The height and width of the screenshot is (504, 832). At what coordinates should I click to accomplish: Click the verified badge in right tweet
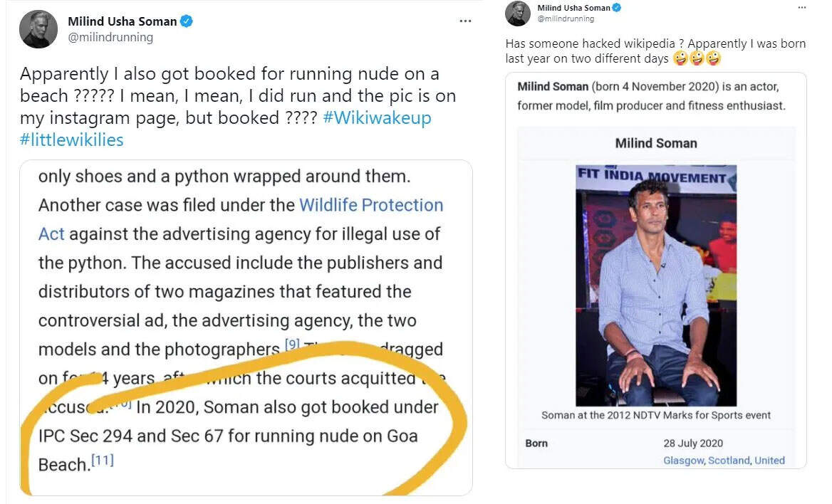click(x=617, y=7)
